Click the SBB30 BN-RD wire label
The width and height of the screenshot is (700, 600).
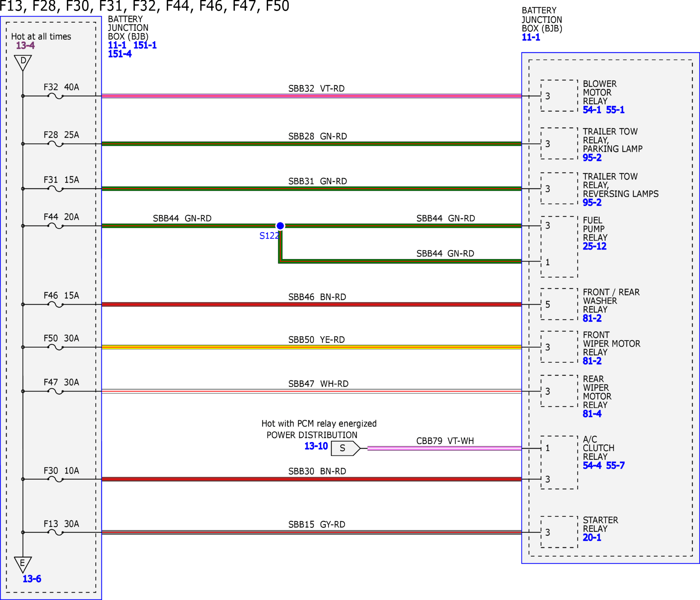317,471
